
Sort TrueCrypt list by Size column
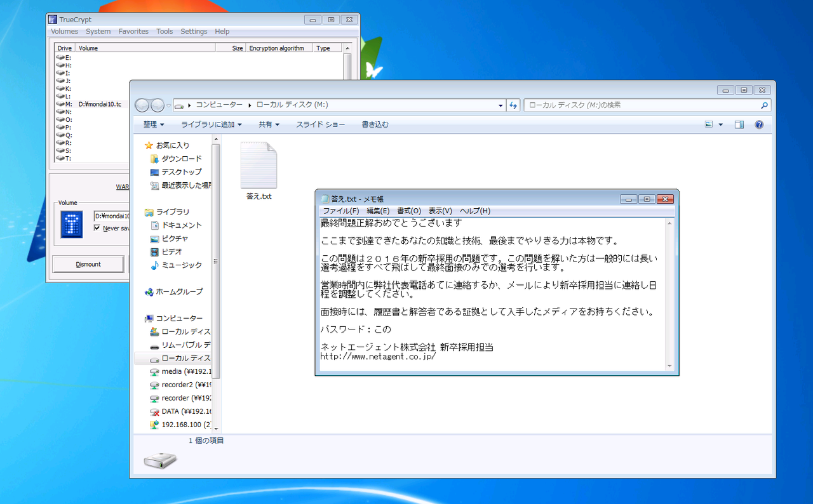pos(231,48)
